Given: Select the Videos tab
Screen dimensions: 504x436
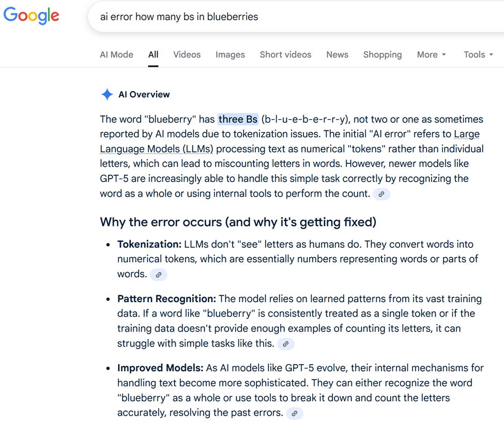Looking at the screenshot, I should [186, 54].
